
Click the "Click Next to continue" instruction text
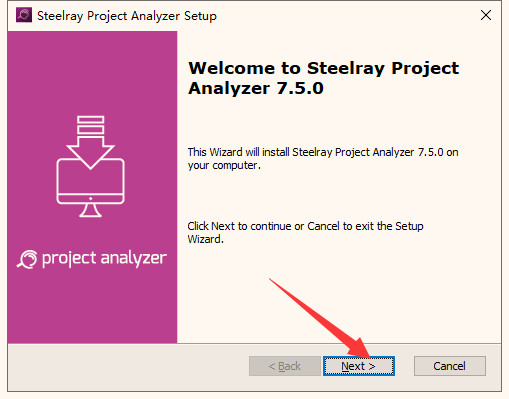(x=305, y=232)
